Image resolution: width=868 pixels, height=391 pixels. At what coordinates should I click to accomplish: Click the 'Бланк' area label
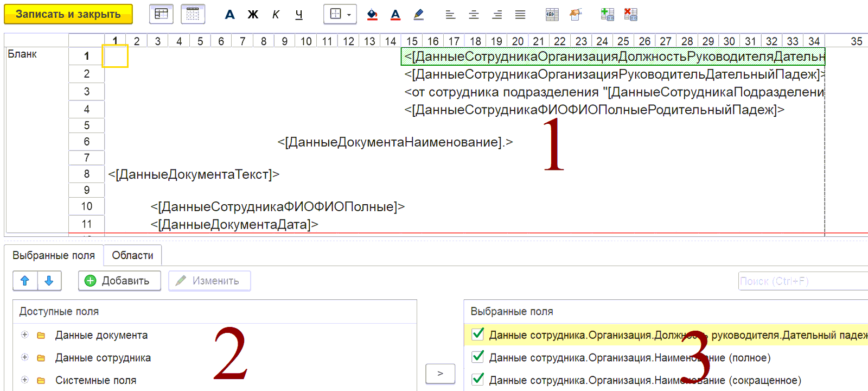(22, 54)
